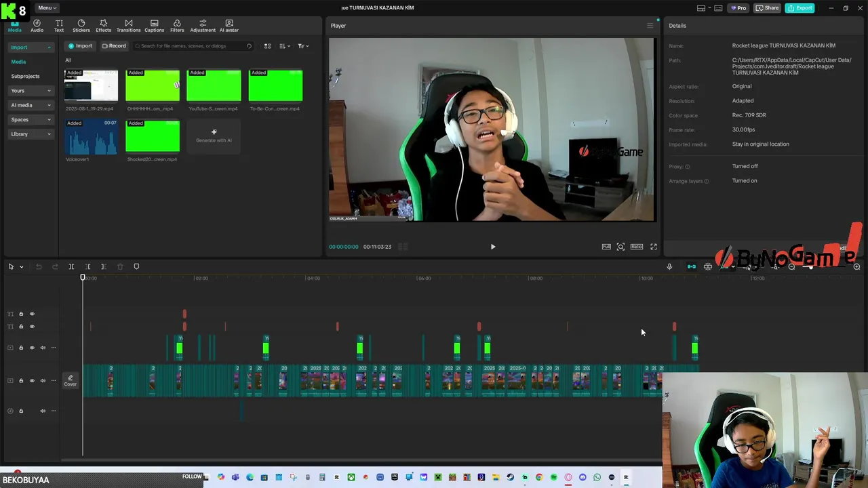Image resolution: width=868 pixels, height=488 pixels.
Task: Open the Menu dropdown
Action: pos(47,8)
